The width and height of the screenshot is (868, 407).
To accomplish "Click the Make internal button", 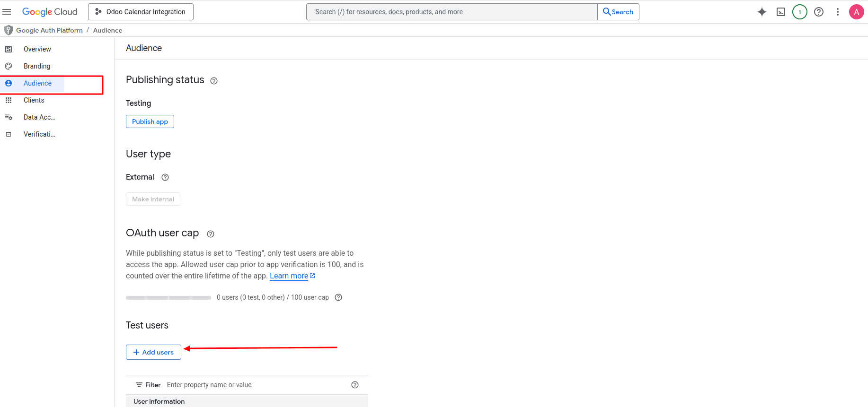I will 153,199.
